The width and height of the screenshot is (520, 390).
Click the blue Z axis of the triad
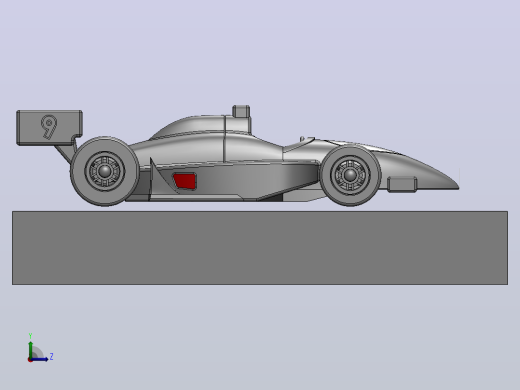click(x=39, y=359)
